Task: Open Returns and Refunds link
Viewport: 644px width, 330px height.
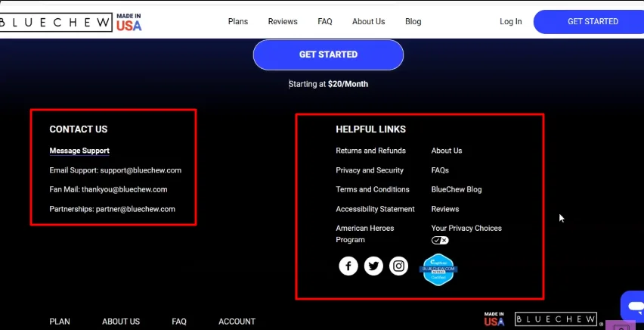Action: pyautogui.click(x=370, y=151)
